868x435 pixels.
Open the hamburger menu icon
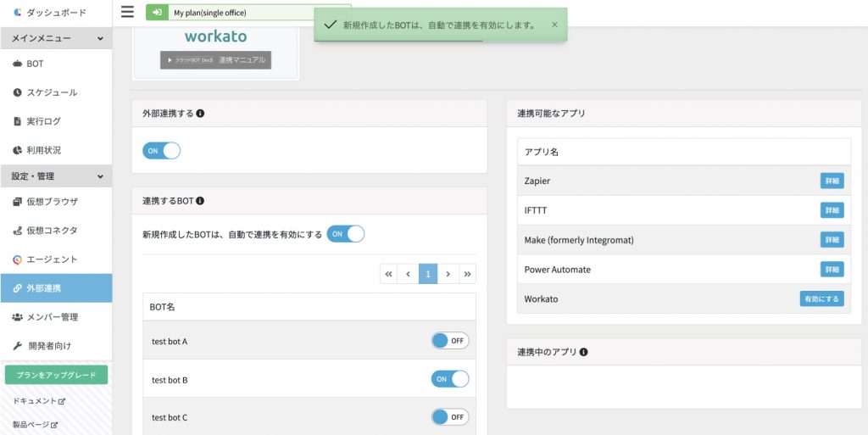point(127,12)
